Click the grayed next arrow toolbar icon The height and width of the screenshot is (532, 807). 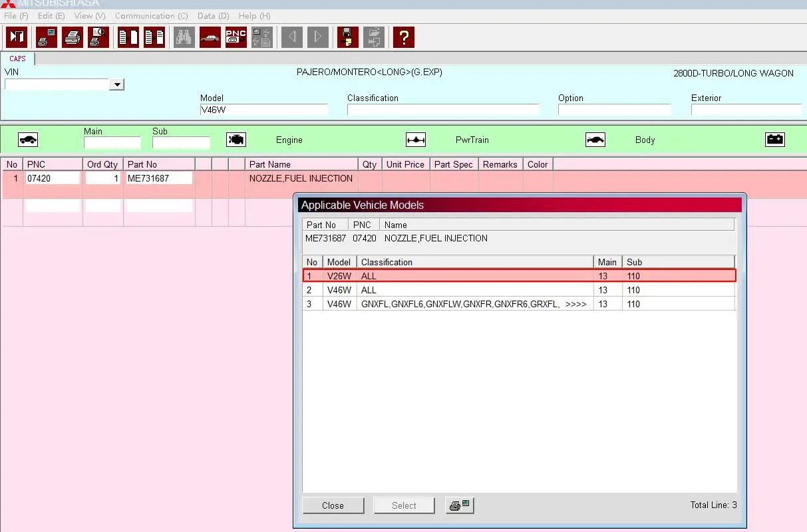(318, 37)
